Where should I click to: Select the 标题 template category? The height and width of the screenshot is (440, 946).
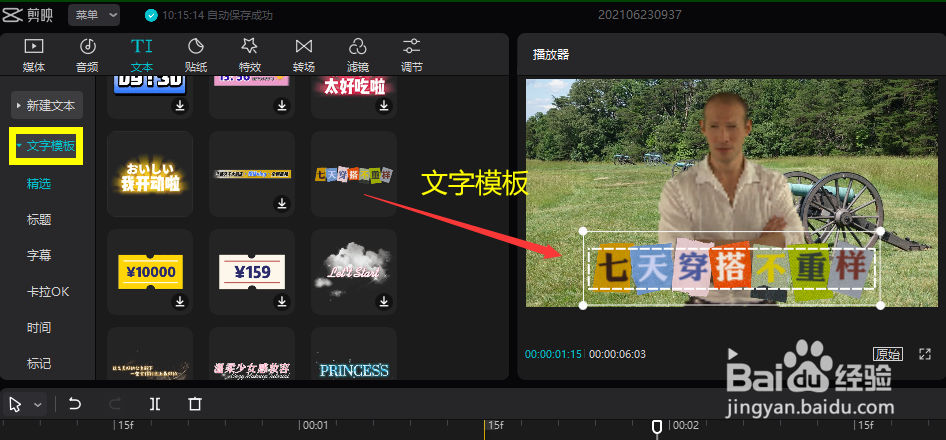39,220
